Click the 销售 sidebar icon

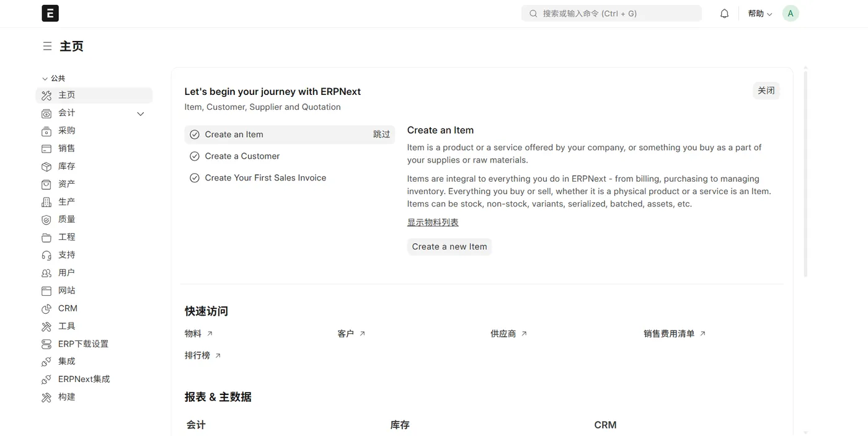click(46, 149)
